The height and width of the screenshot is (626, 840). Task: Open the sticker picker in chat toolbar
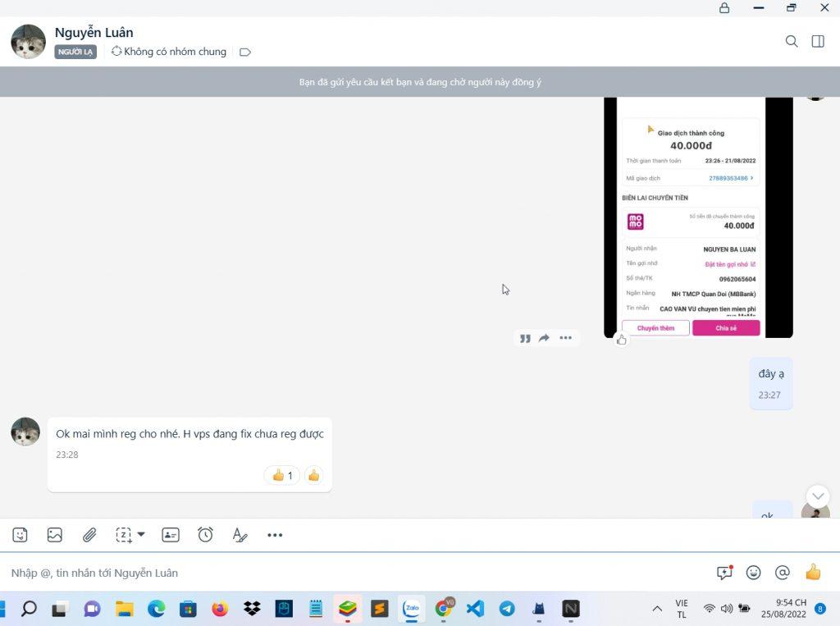tap(21, 535)
